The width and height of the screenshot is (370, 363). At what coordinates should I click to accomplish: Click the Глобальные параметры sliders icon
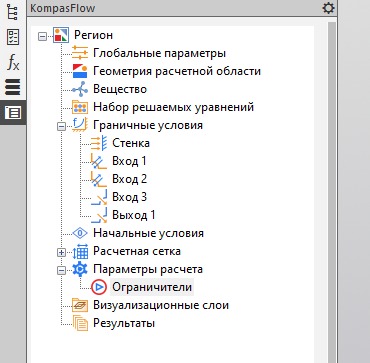click(80, 53)
